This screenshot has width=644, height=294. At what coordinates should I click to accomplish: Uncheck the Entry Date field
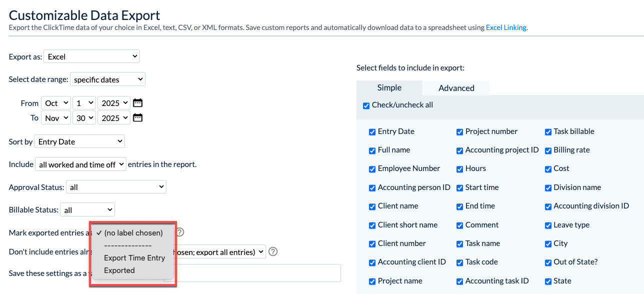(372, 132)
